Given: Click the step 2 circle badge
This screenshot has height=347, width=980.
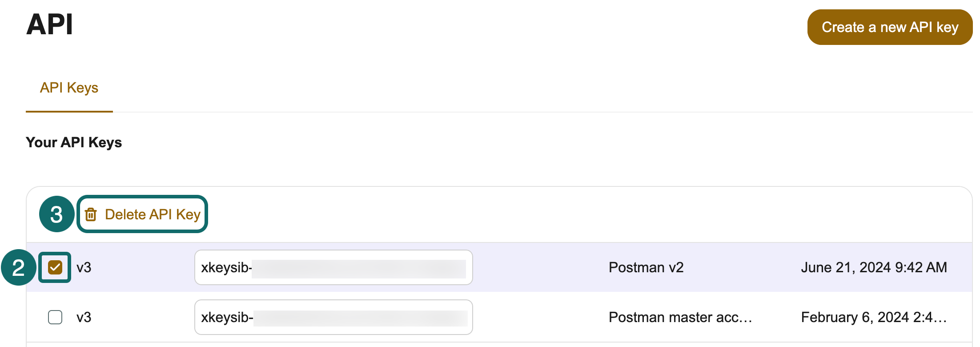Looking at the screenshot, I should [18, 267].
